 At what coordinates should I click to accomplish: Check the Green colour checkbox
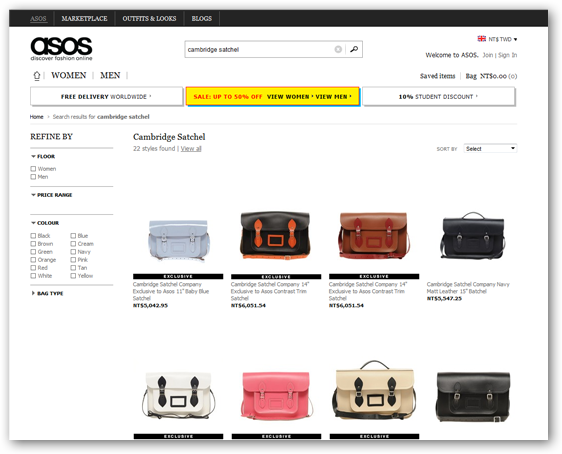pos(33,252)
